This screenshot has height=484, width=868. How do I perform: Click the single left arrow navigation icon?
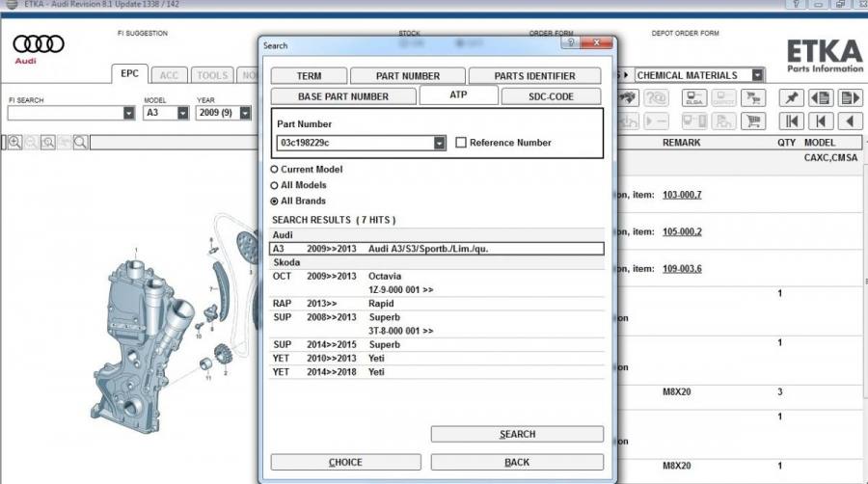tap(850, 121)
